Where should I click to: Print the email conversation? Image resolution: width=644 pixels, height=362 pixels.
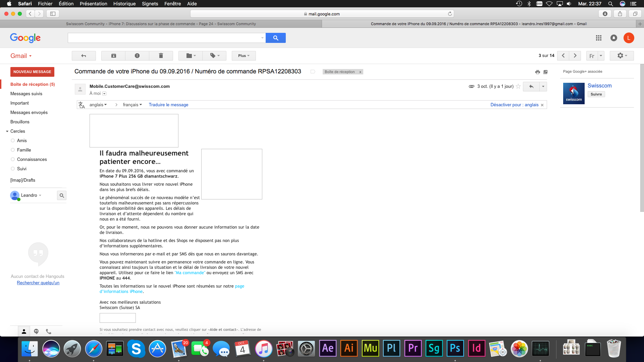(x=537, y=72)
